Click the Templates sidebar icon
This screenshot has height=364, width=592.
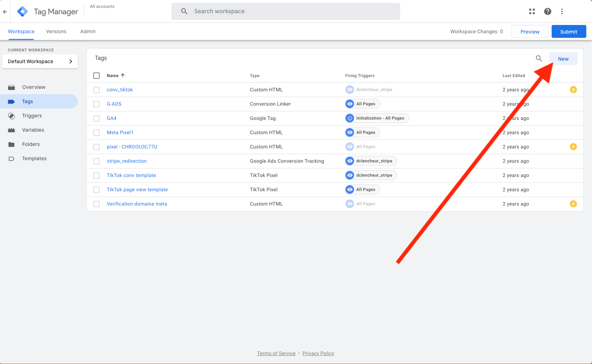tap(11, 158)
